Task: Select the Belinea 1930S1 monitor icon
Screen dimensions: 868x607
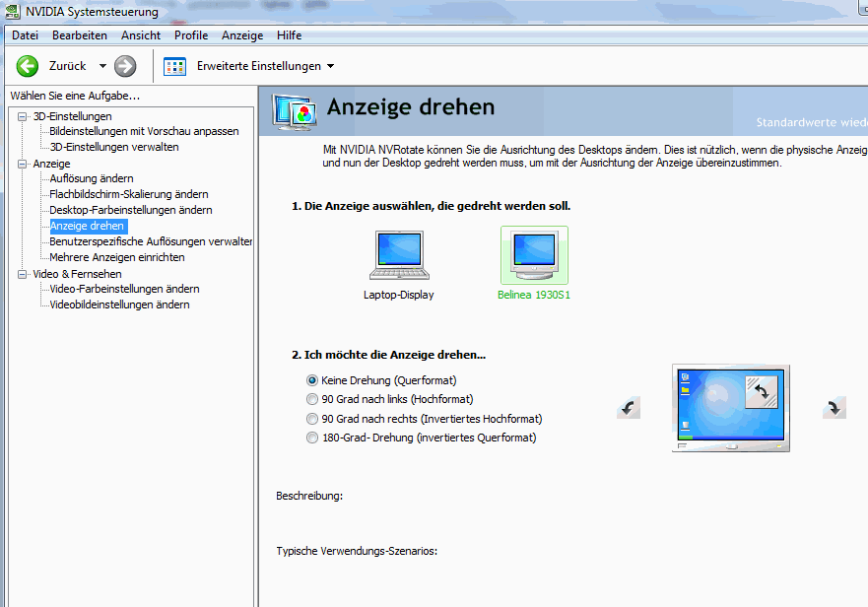Action: (x=533, y=255)
